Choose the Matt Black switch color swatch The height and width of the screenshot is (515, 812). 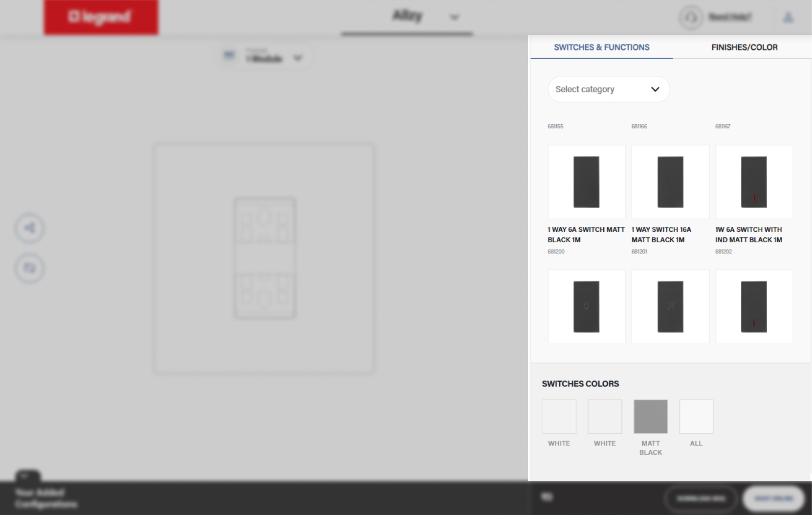(x=650, y=417)
